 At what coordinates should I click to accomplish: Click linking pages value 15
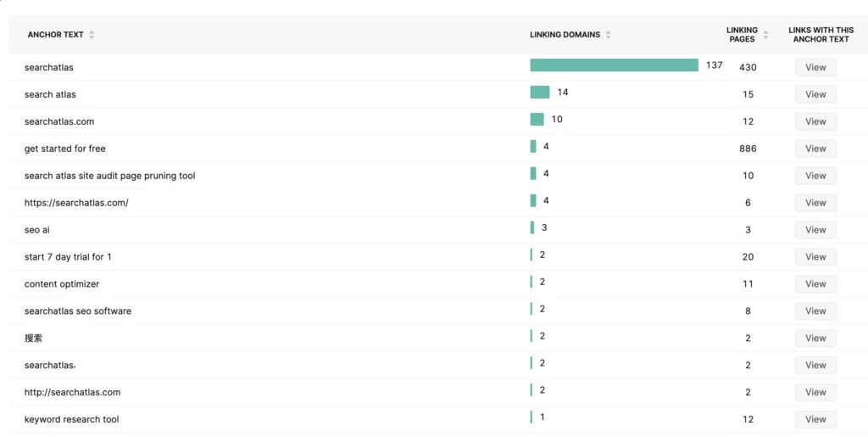click(748, 94)
